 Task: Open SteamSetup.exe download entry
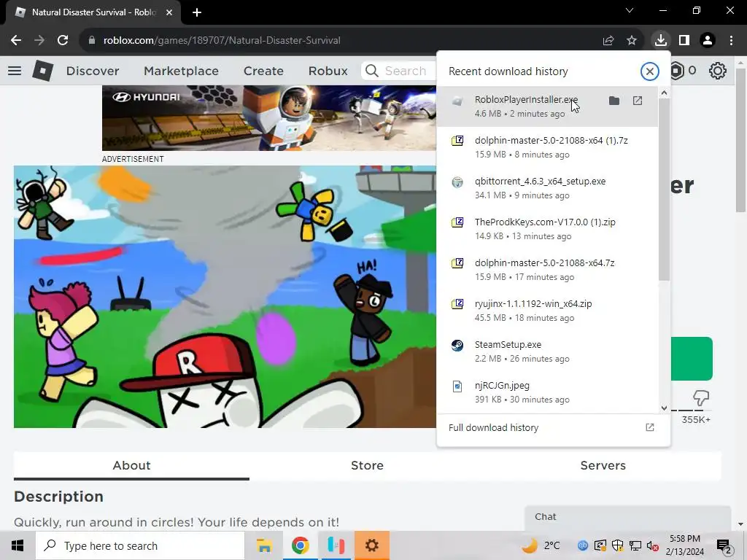pos(547,351)
